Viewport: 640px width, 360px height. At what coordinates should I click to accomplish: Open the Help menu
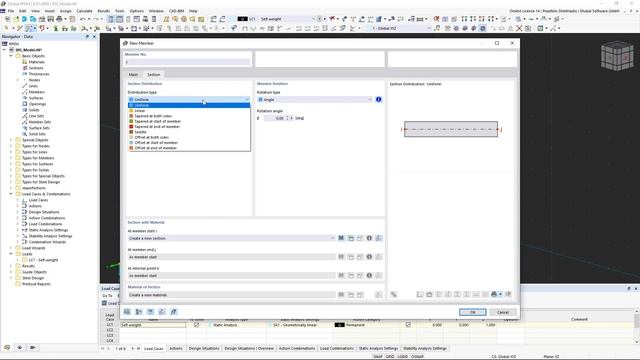click(x=193, y=11)
